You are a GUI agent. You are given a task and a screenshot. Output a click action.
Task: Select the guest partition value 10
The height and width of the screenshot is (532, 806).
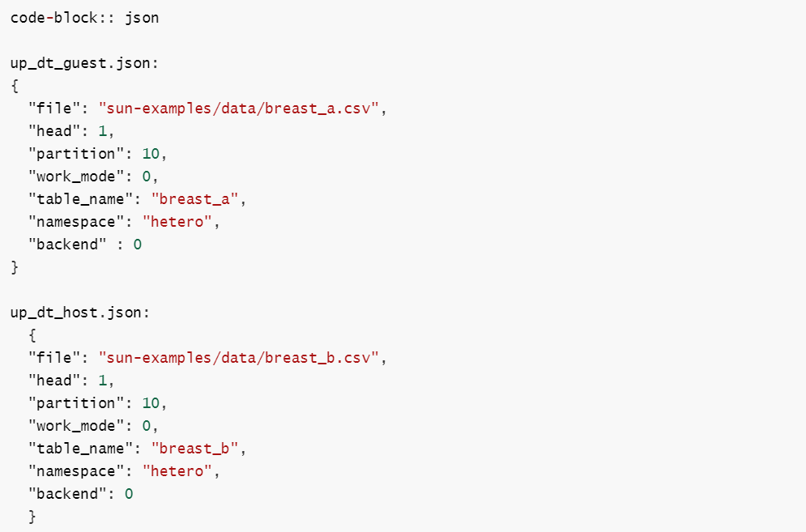point(151,154)
